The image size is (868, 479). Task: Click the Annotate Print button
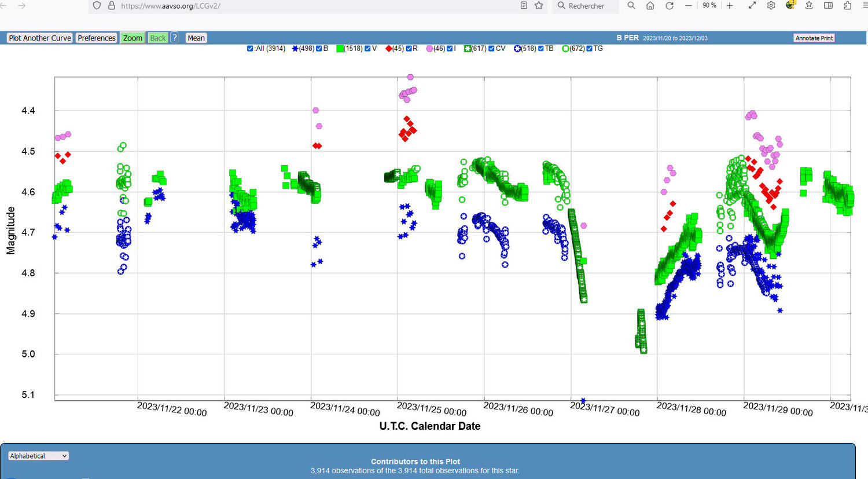(x=814, y=38)
